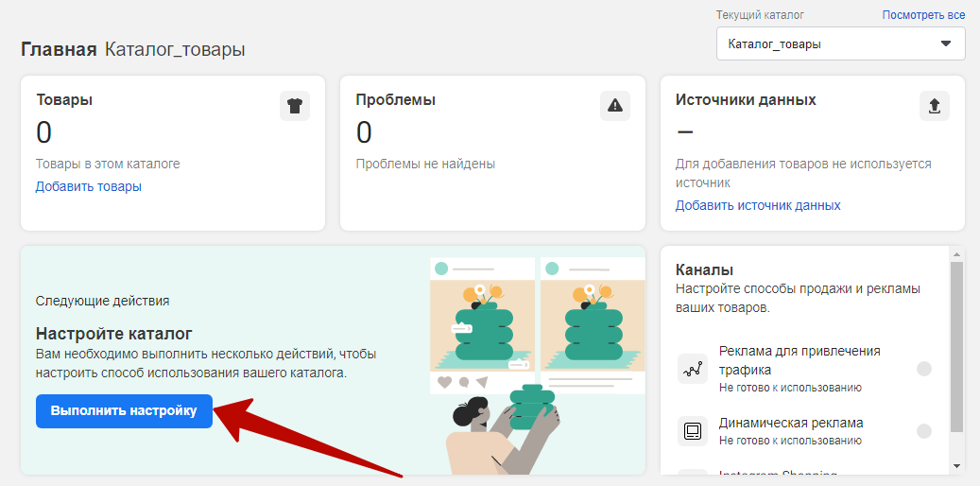Toggle the status circle for Реклама для привлечения трафика
The height and width of the screenshot is (486, 980).
(x=924, y=369)
